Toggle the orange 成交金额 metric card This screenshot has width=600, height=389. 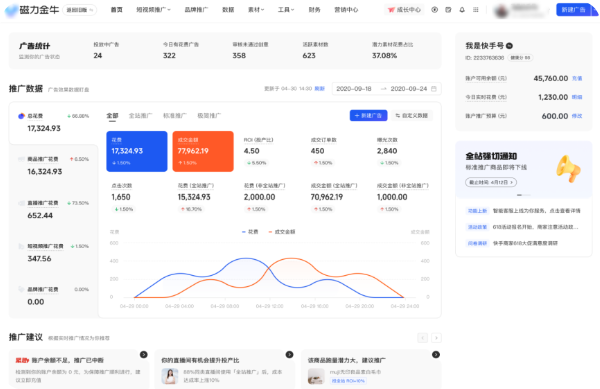tap(203, 151)
